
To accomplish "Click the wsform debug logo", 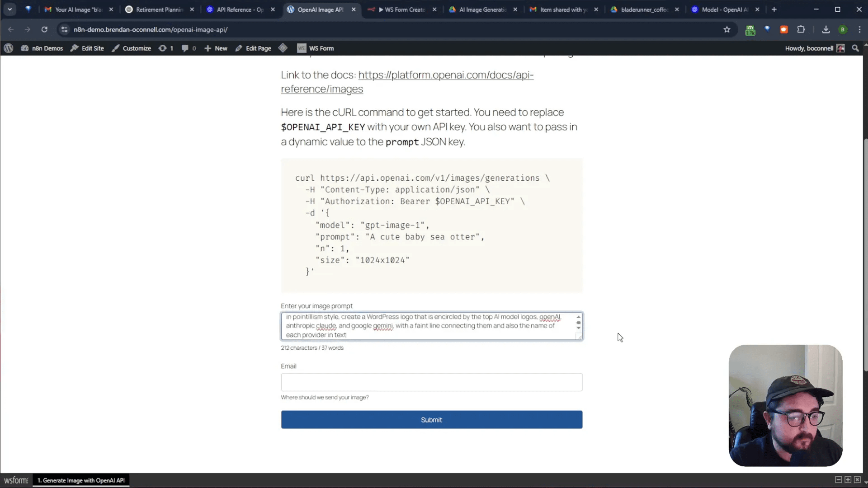I will 16,480.
